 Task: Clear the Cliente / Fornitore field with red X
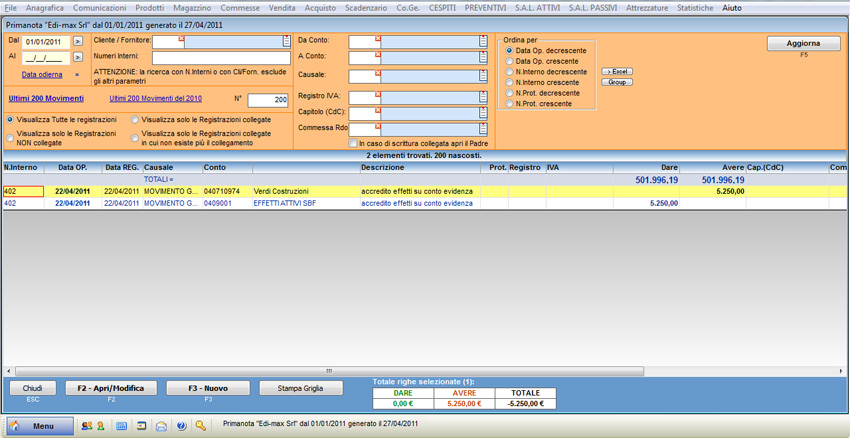181,40
